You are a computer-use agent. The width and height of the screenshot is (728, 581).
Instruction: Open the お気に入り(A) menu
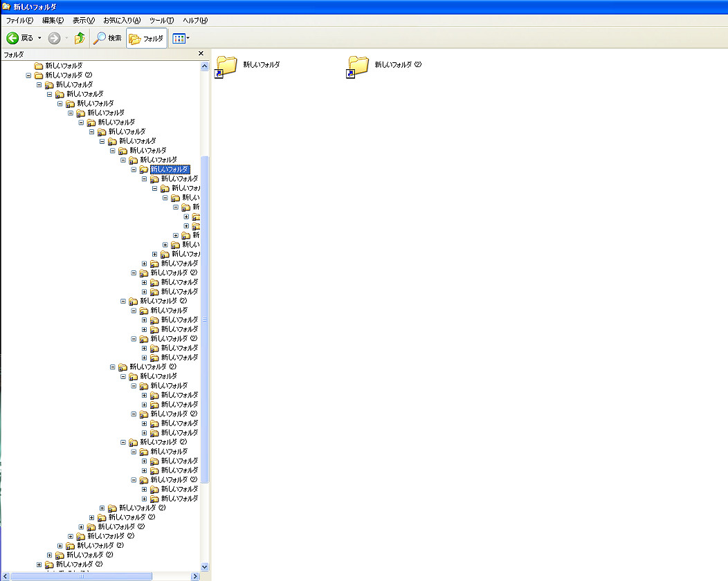tap(122, 21)
